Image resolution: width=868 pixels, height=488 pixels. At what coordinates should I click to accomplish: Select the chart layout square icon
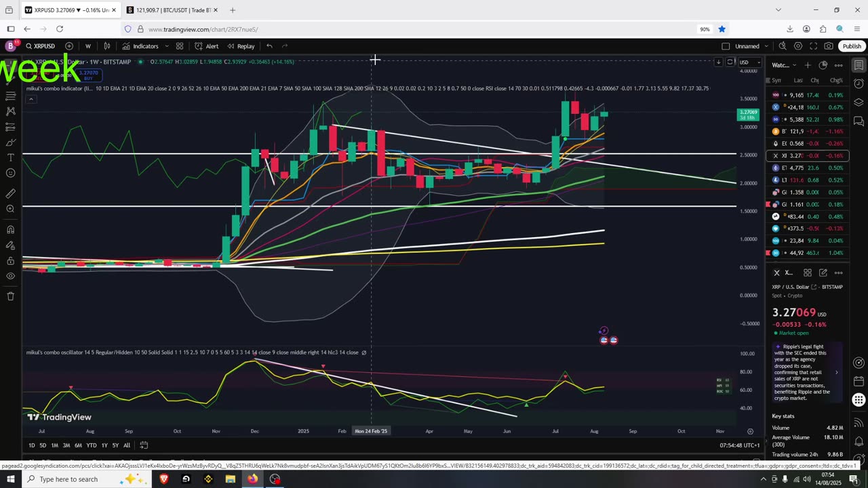[726, 46]
